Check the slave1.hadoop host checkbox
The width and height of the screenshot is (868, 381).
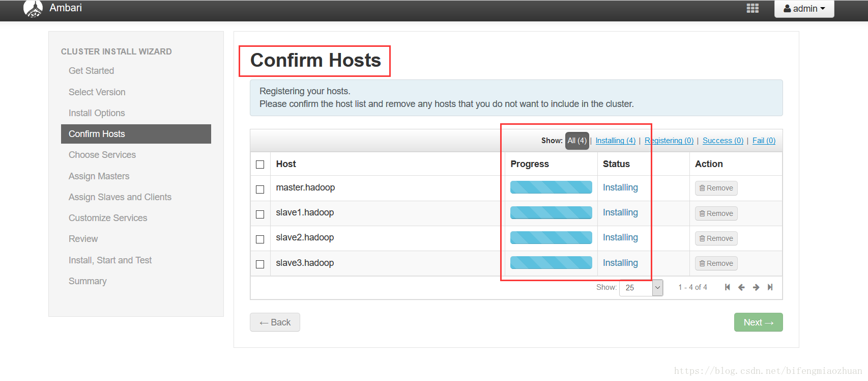coord(260,214)
